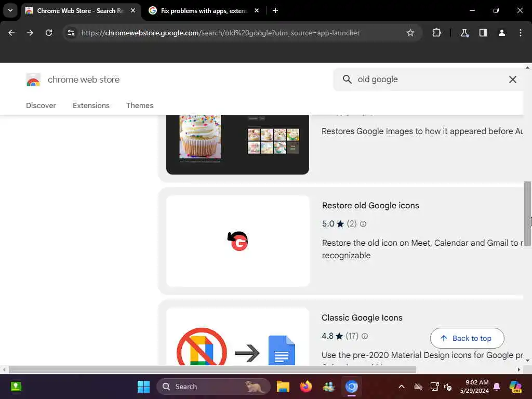The image size is (532, 399).
Task: Click rating info icon for Classic Google Icons
Action: point(365,336)
